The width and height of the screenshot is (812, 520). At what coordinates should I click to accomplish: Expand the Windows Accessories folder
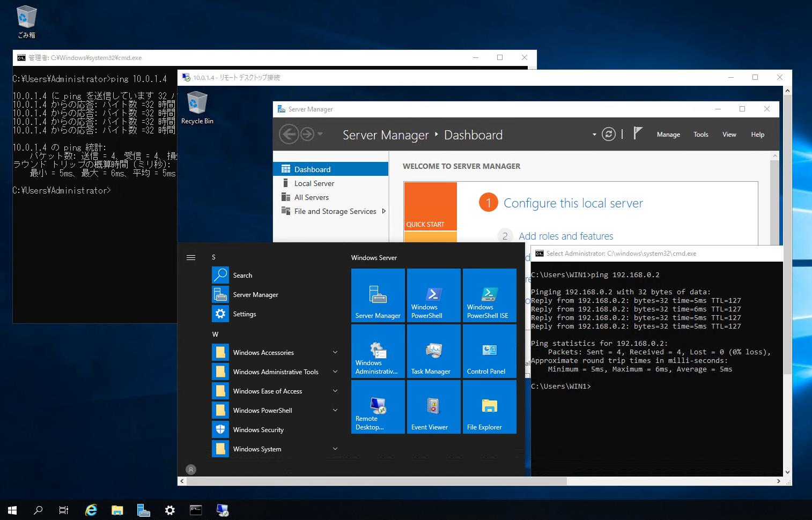[276, 352]
